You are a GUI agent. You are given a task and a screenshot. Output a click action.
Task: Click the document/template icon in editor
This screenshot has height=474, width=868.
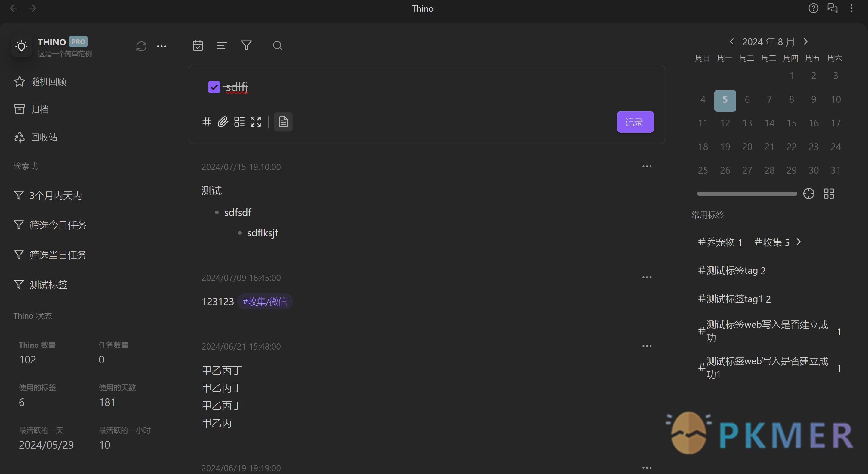pos(283,121)
